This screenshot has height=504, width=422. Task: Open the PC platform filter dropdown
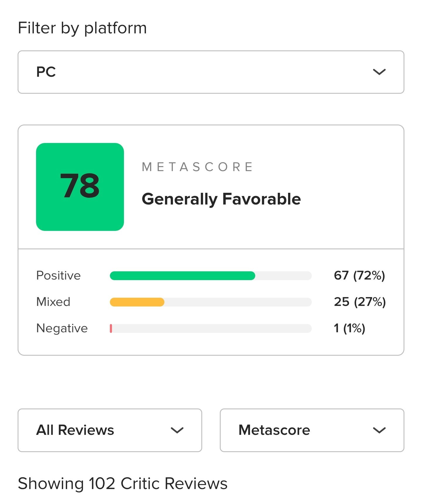point(211,72)
